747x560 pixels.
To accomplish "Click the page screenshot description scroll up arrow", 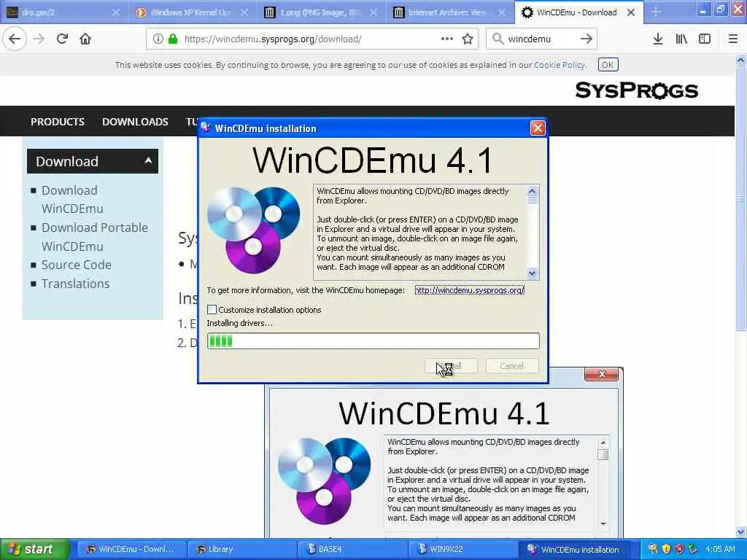I will click(603, 443).
